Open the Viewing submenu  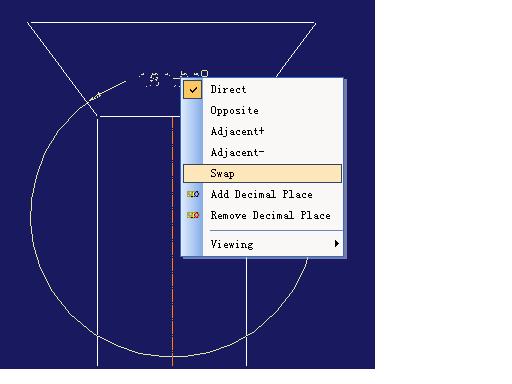click(262, 244)
